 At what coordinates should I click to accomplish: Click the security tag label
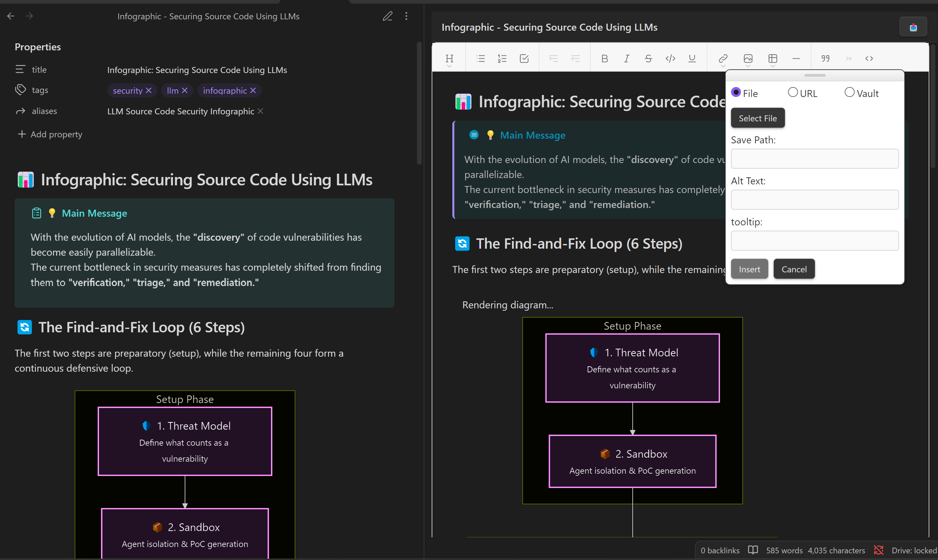(x=128, y=91)
